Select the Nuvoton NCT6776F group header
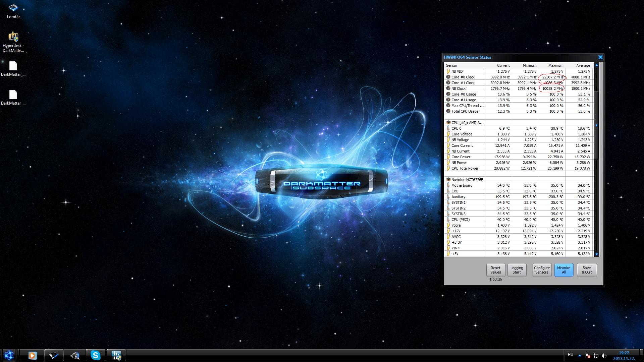Viewport: 644px width, 362px height. [x=519, y=180]
